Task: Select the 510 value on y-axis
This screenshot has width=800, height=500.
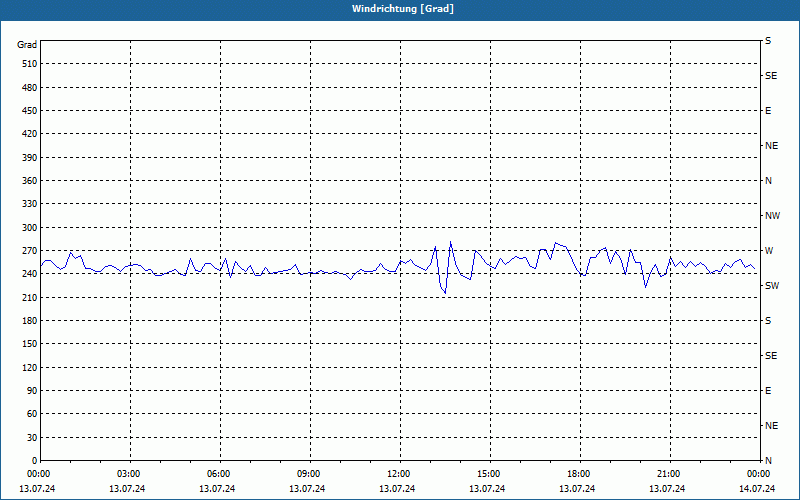Action: (x=30, y=64)
